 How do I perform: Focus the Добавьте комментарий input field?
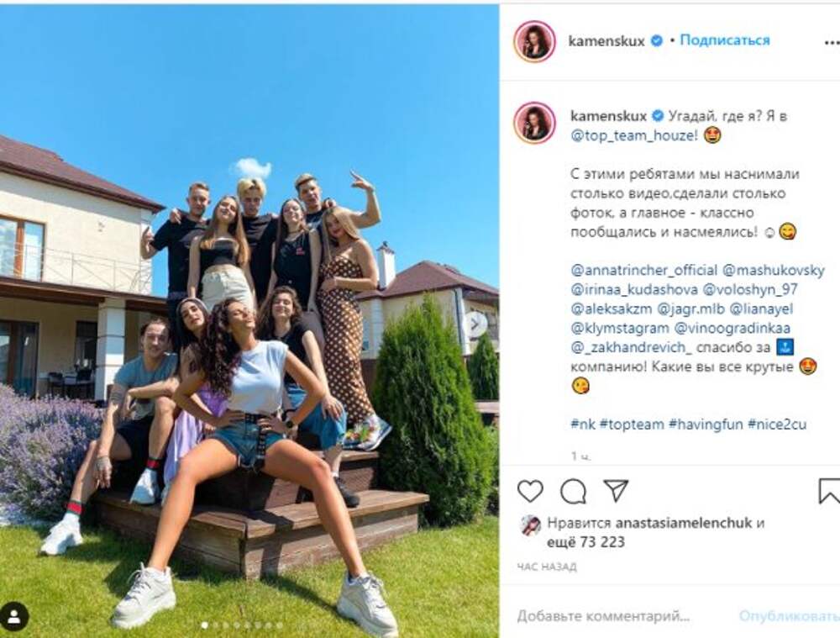pyautogui.click(x=622, y=616)
